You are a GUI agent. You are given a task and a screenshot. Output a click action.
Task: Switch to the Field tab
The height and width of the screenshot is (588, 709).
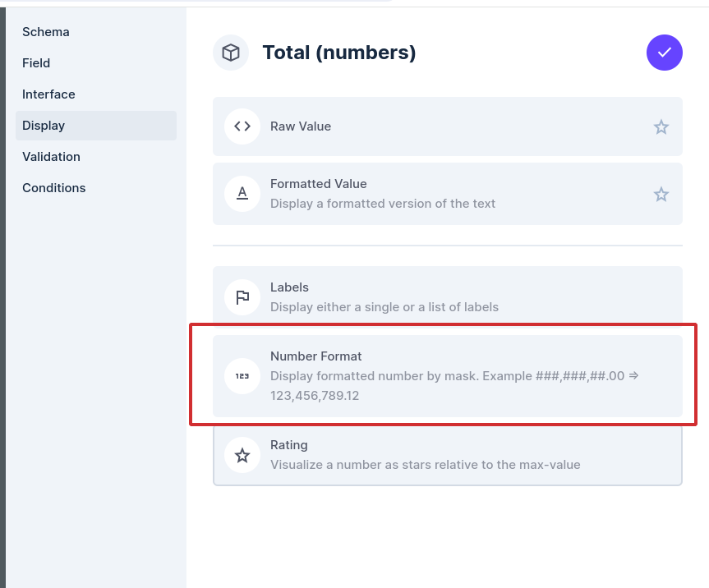pyautogui.click(x=96, y=63)
